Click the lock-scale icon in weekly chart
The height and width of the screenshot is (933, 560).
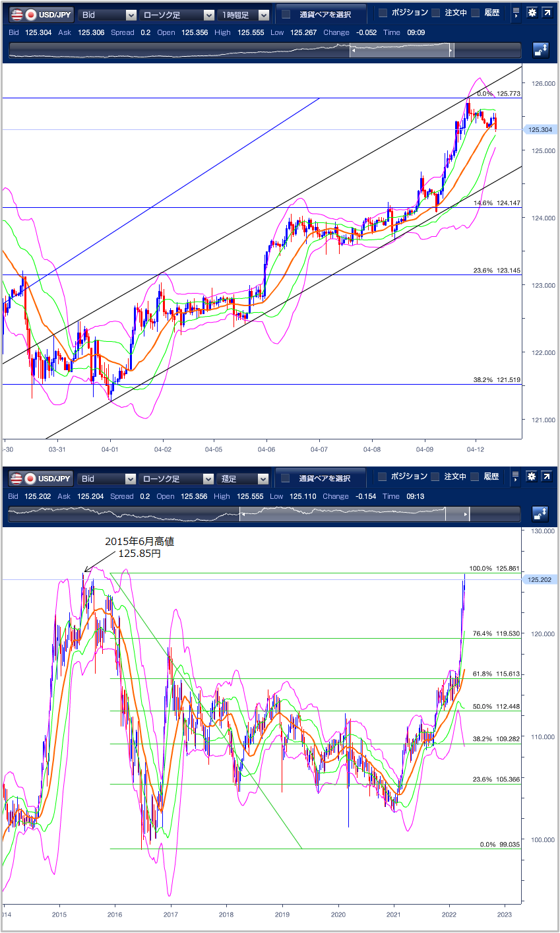tap(540, 514)
